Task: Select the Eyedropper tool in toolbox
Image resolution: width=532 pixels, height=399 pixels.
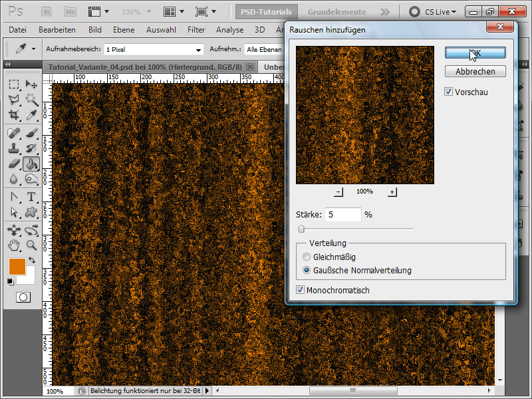Action: 31,115
